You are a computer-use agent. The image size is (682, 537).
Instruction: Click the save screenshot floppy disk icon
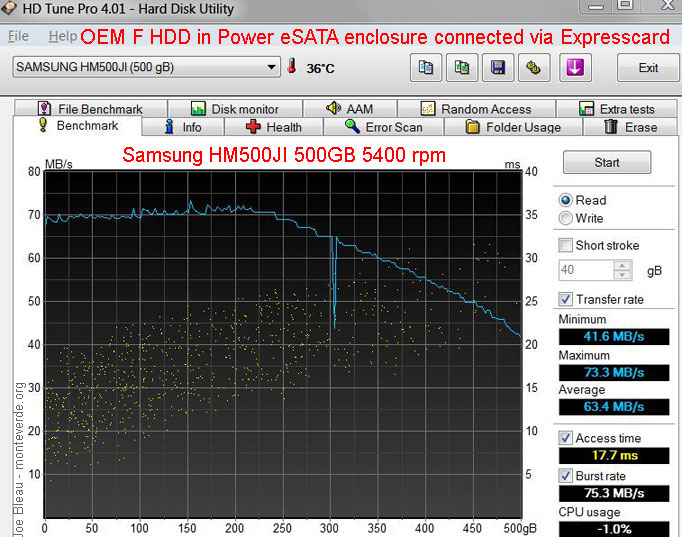pos(498,67)
